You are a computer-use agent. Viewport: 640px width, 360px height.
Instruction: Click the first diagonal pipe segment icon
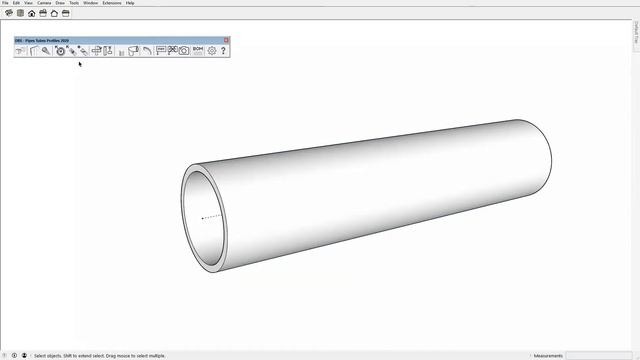coord(71,51)
